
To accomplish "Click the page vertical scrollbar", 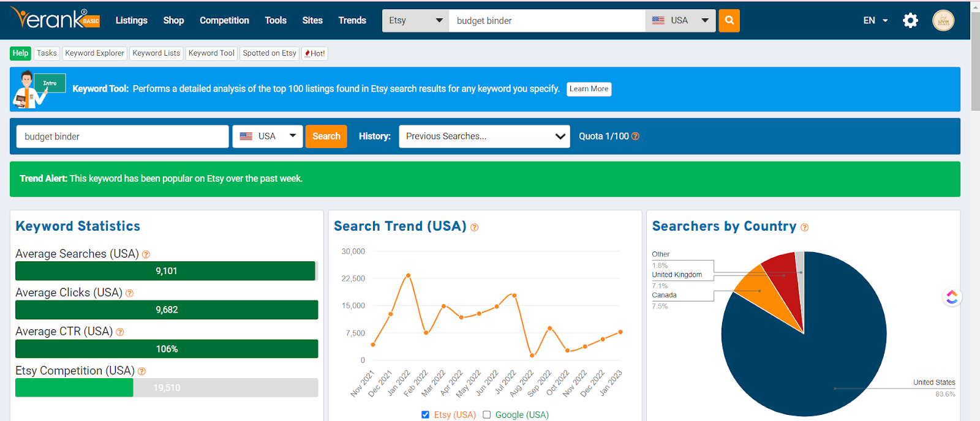I will click(975, 61).
